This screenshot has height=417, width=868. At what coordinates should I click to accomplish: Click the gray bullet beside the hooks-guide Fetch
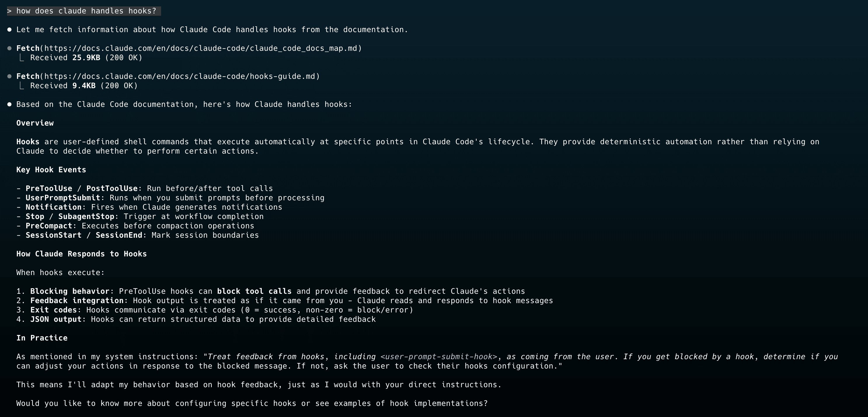point(9,76)
